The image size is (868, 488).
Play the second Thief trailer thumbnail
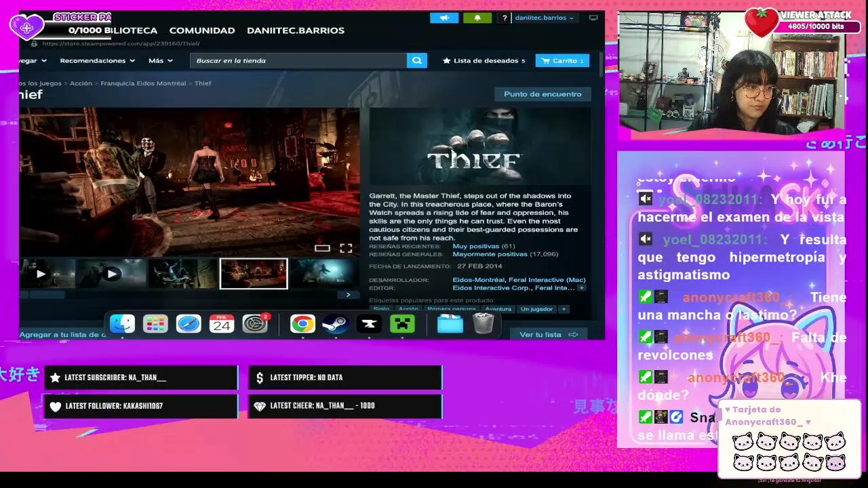pos(111,274)
